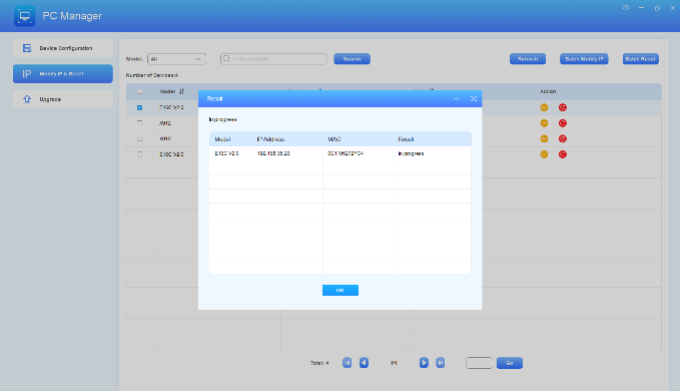Open the Model filter dropdown
The image size is (680, 391).
[x=177, y=59]
